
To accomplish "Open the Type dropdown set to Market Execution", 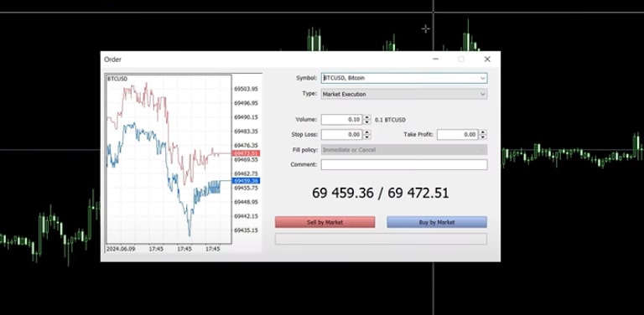I will 404,94.
